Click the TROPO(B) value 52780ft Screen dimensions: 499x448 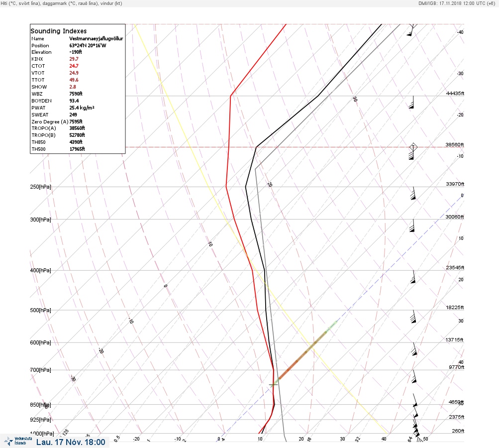[x=77, y=135]
